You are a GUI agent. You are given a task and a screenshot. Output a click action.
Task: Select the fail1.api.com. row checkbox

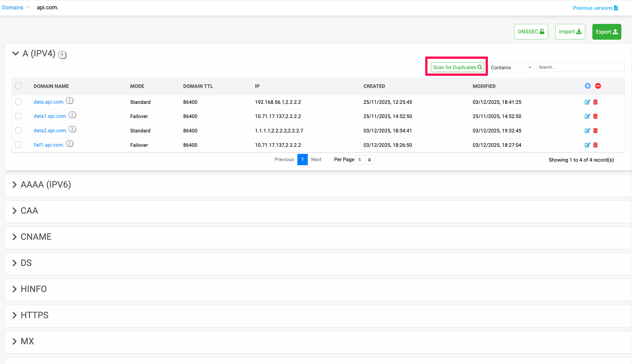(x=18, y=145)
